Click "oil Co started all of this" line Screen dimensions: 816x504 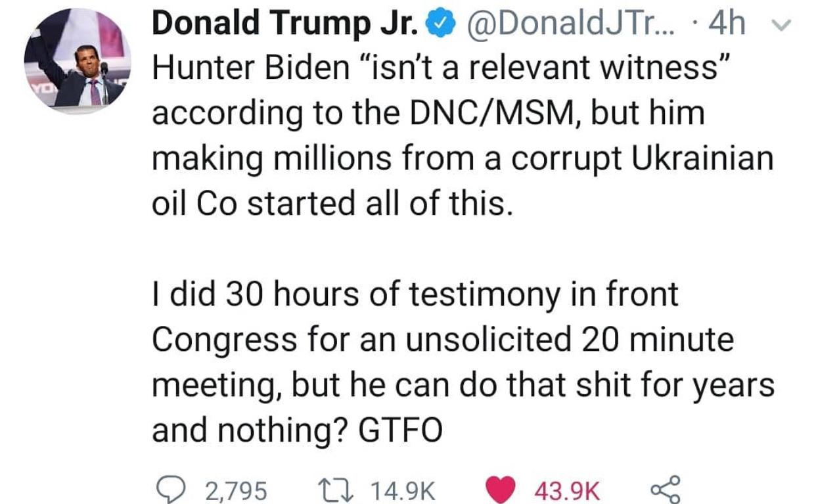point(330,204)
